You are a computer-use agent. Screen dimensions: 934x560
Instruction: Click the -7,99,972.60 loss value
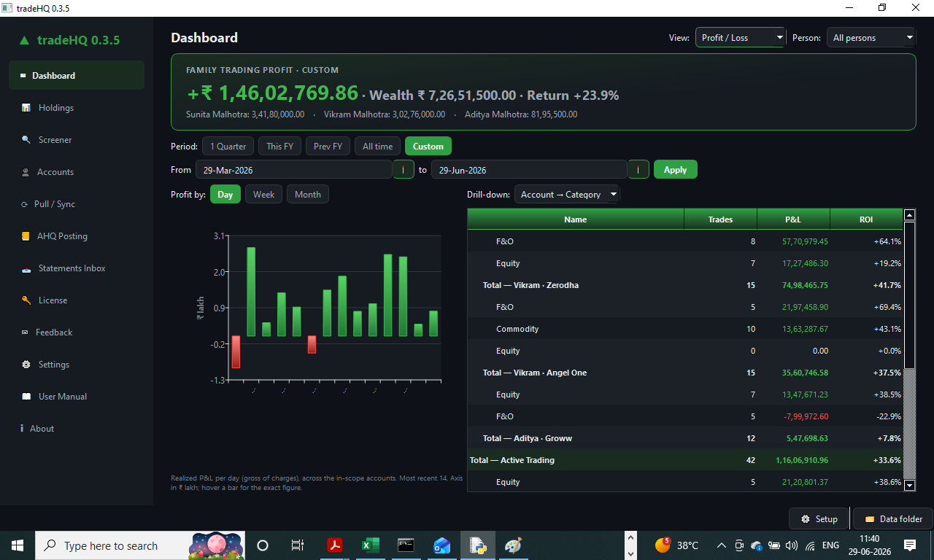(x=806, y=416)
